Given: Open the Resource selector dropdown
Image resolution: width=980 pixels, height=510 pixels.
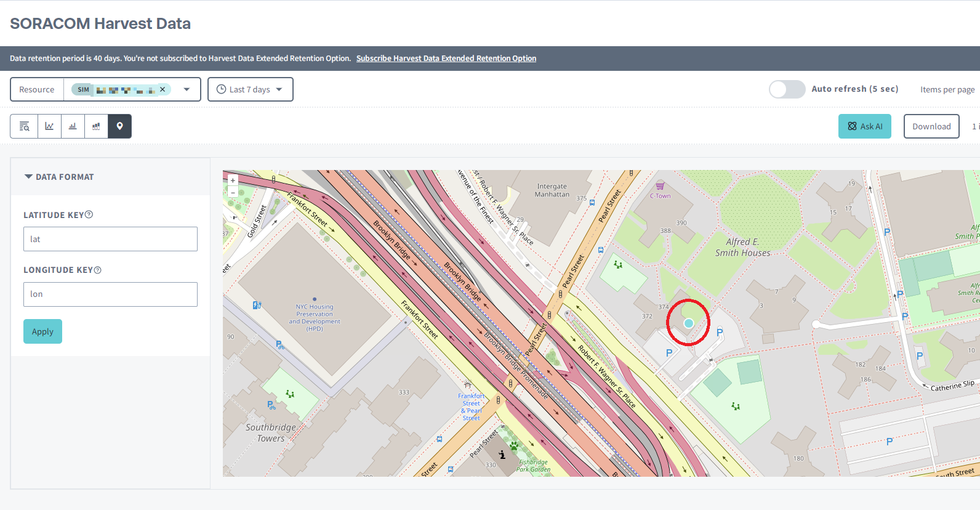Looking at the screenshot, I should (187, 89).
